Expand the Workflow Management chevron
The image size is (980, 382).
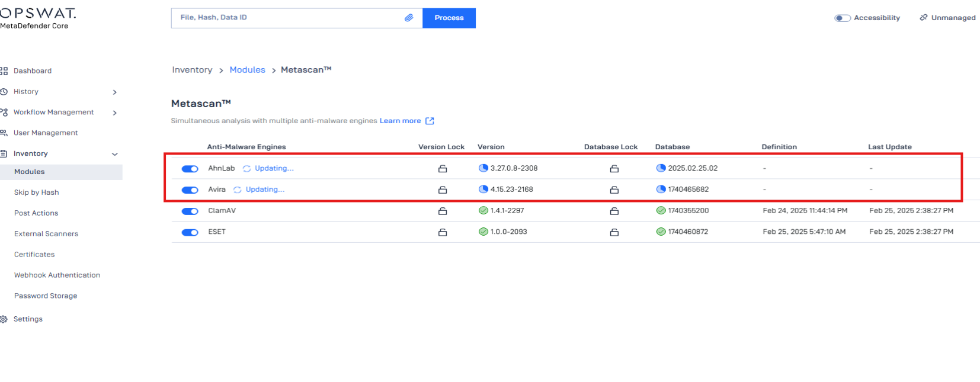[115, 113]
